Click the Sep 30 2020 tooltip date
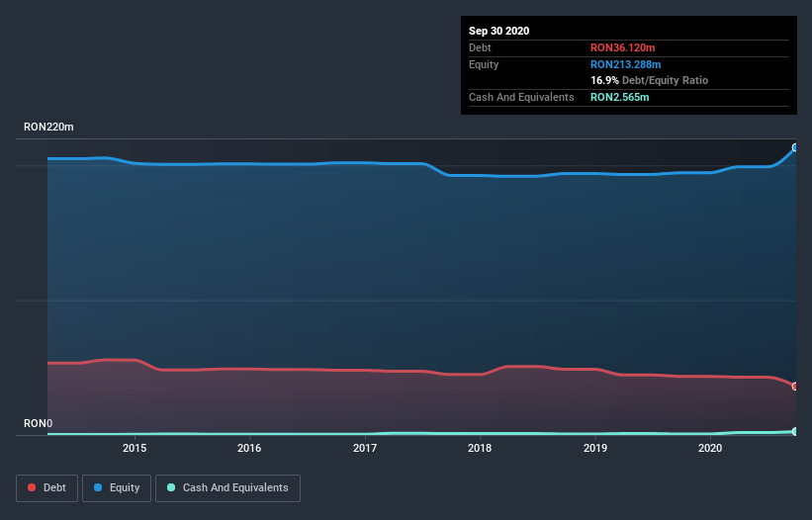 pyautogui.click(x=498, y=31)
